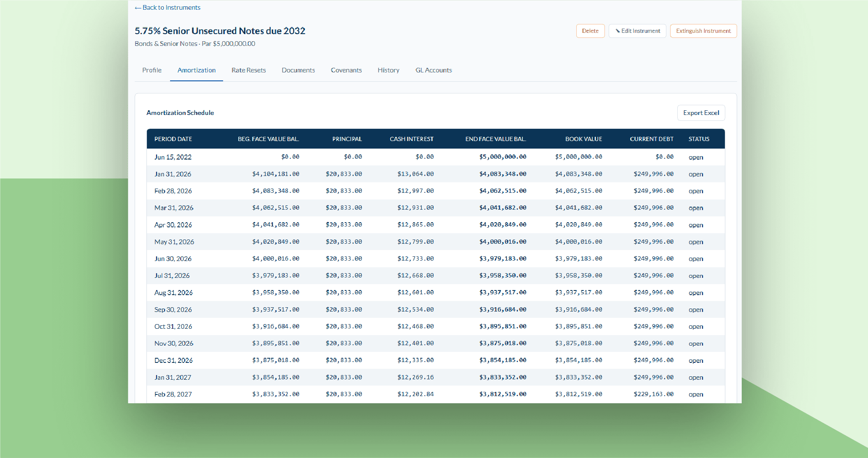Open the Covenants tab
The width and height of the screenshot is (868, 458).
tap(346, 70)
